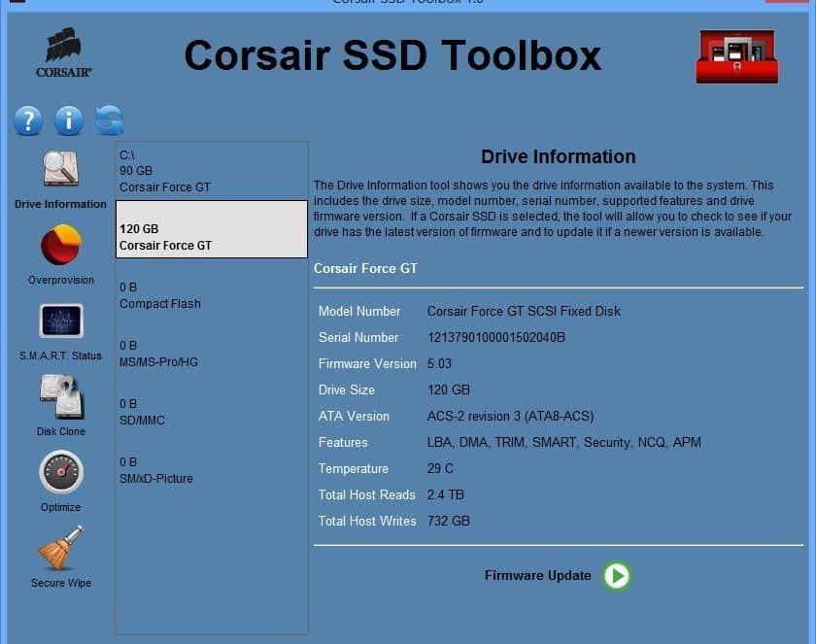Click the Secure Wipe sidebar label
The width and height of the screenshot is (816, 644).
[x=61, y=583]
